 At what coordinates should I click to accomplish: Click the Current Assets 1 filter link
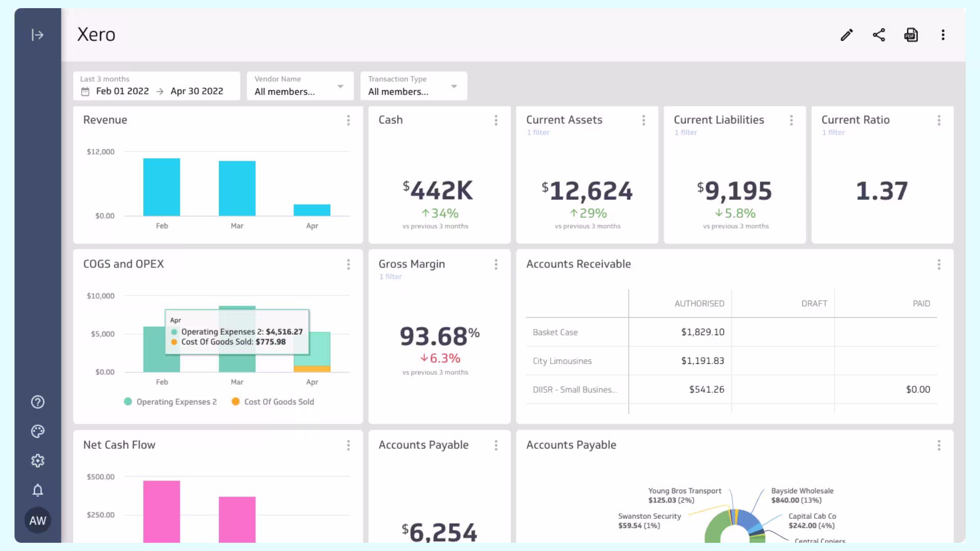[538, 133]
